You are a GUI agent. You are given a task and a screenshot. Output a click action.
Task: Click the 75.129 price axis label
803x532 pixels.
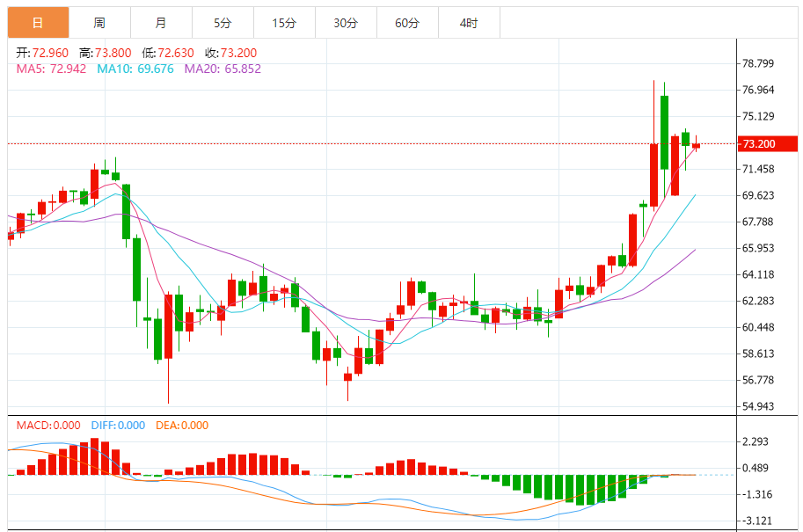click(758, 116)
